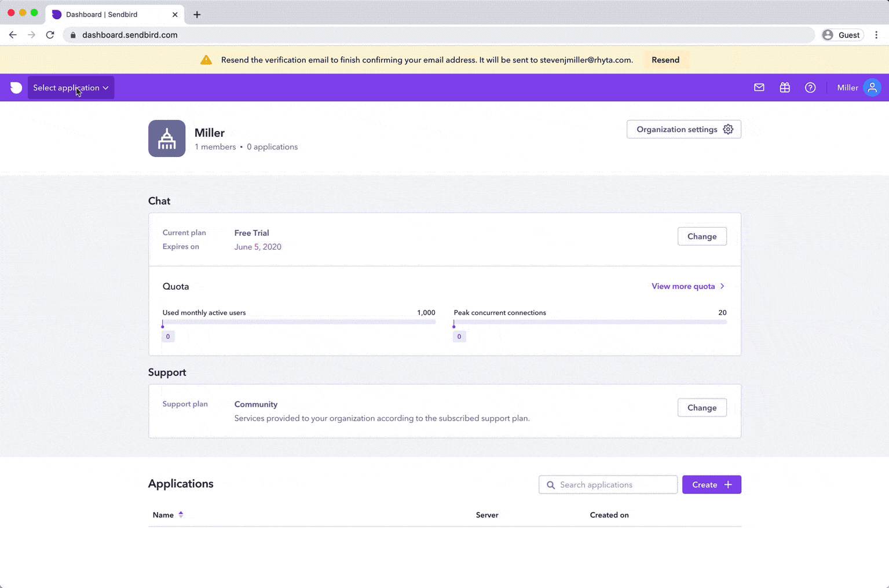
Task: Open the help question mark icon
Action: coord(810,87)
